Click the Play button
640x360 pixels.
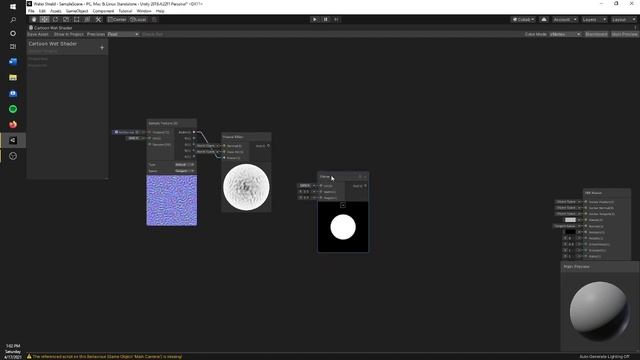coord(314,20)
